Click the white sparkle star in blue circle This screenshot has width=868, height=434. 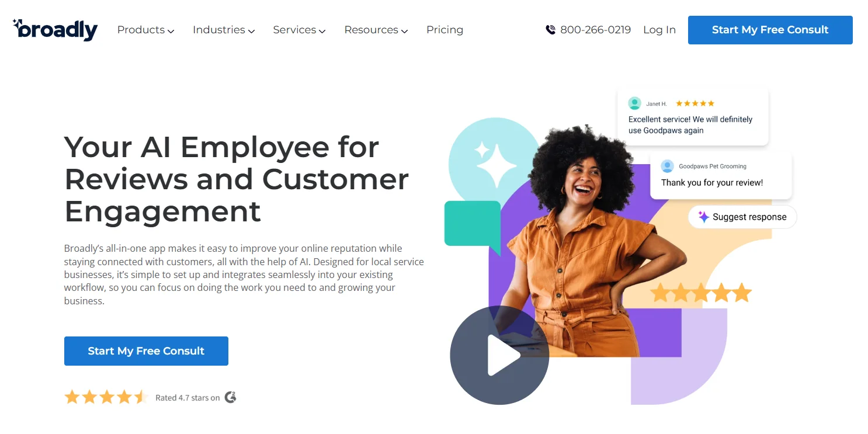click(x=495, y=160)
